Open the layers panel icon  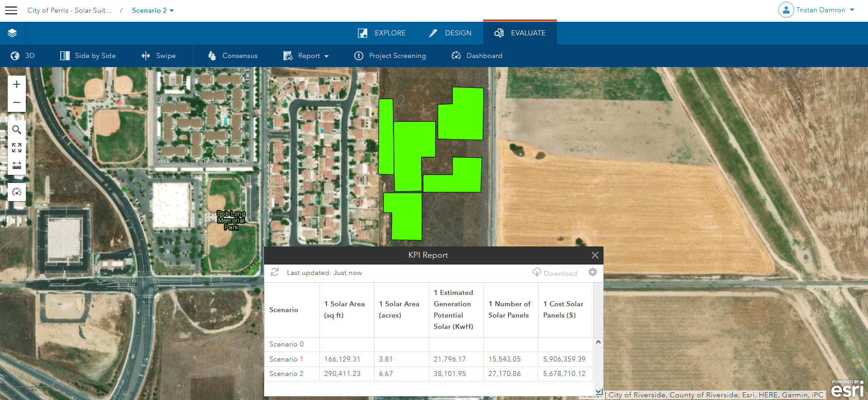(12, 33)
